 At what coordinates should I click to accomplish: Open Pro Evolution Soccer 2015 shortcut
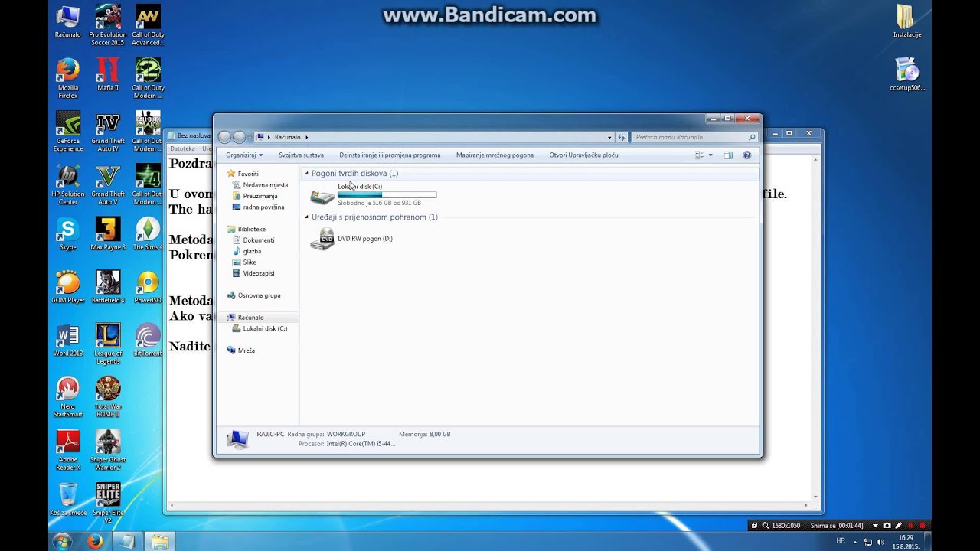(108, 25)
